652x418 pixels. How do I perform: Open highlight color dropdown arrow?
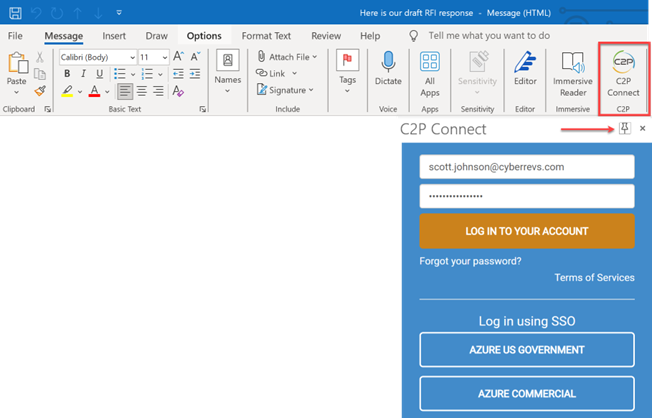(79, 92)
